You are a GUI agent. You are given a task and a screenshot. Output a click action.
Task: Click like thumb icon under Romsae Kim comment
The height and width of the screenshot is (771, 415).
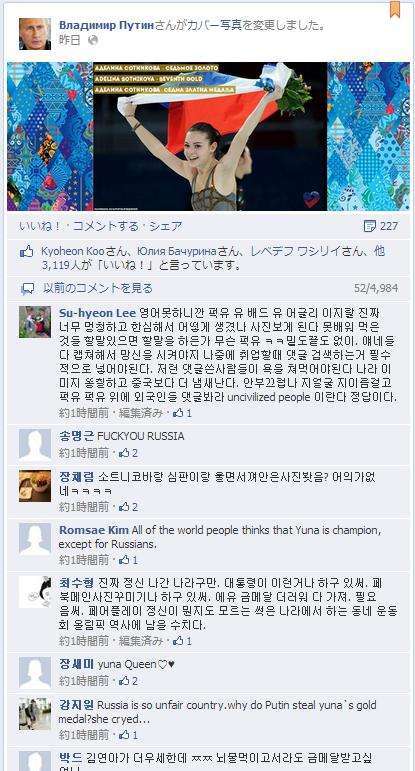coord(124,560)
